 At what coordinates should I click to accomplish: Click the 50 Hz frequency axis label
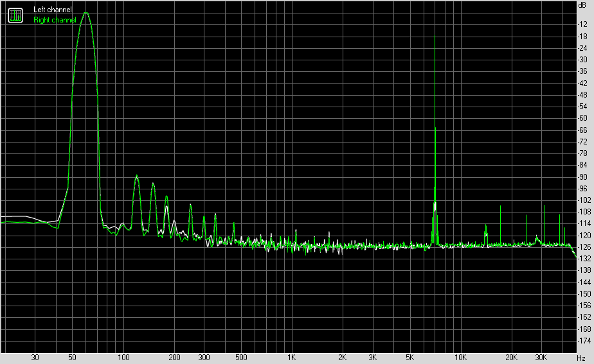click(72, 358)
